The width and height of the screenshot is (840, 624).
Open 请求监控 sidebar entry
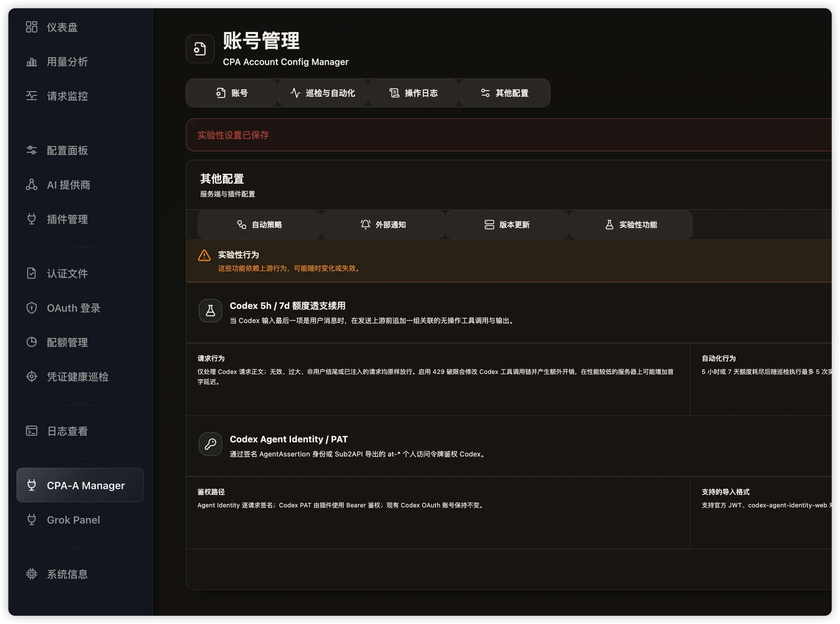[80, 96]
